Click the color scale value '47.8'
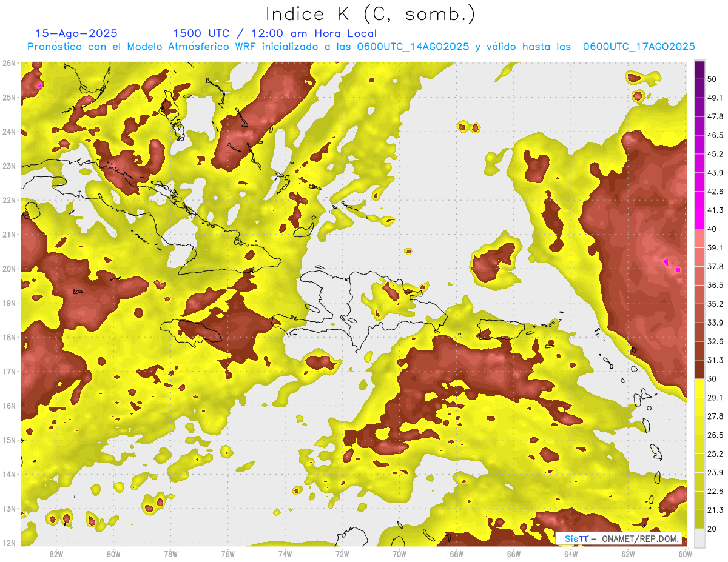 pyautogui.click(x=715, y=116)
